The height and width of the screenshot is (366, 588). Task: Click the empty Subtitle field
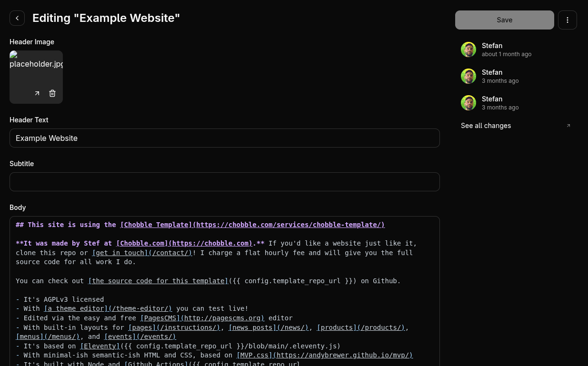point(224,182)
